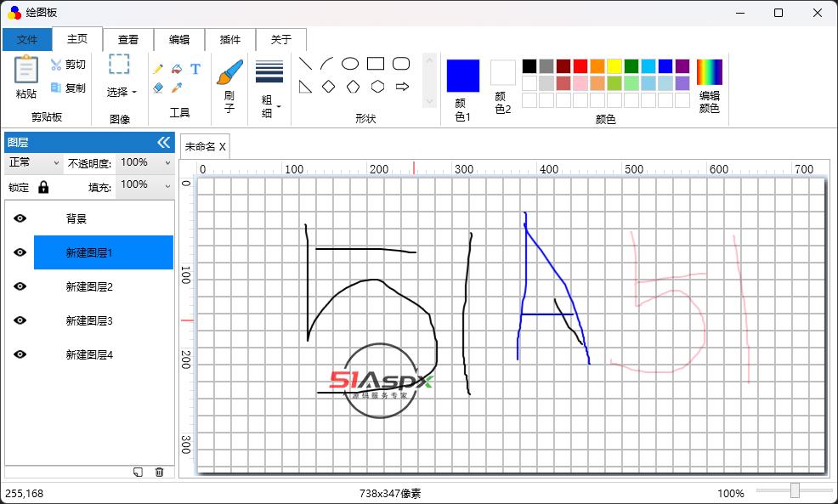
Task: Select the eyedropper color picker tool
Action: 177,88
